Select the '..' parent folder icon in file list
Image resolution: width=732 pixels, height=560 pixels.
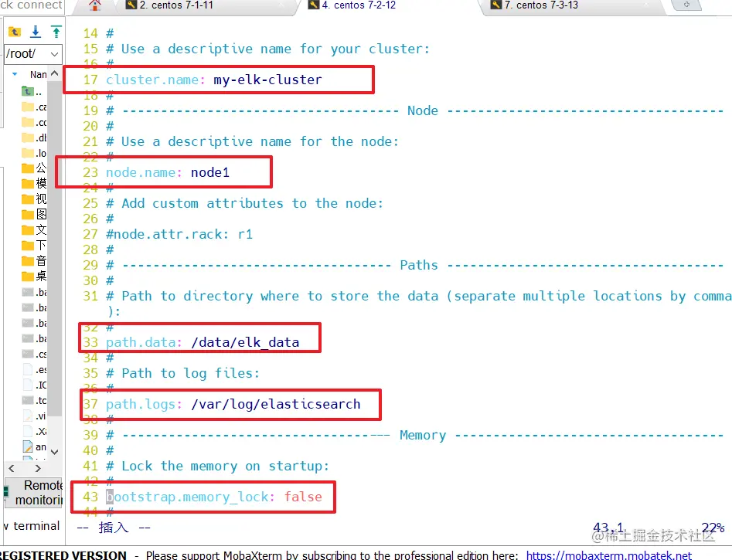click(x=28, y=91)
